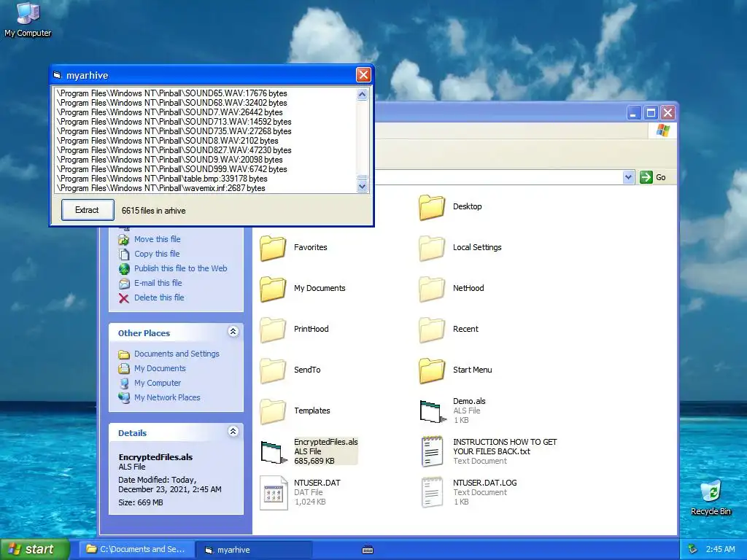This screenshot has width=747, height=560.
Task: Select the Recent folder icon
Action: point(432,330)
